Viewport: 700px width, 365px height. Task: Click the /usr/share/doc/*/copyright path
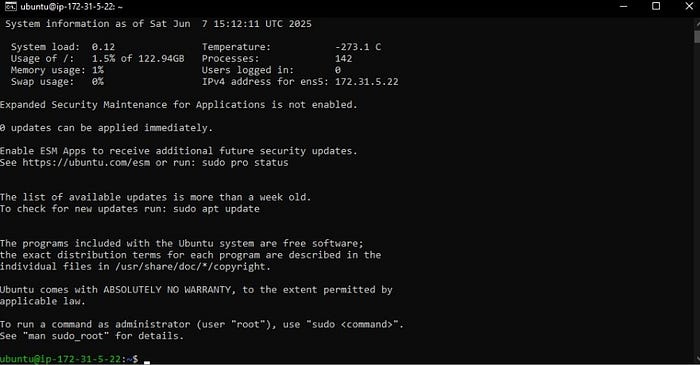[x=191, y=267]
